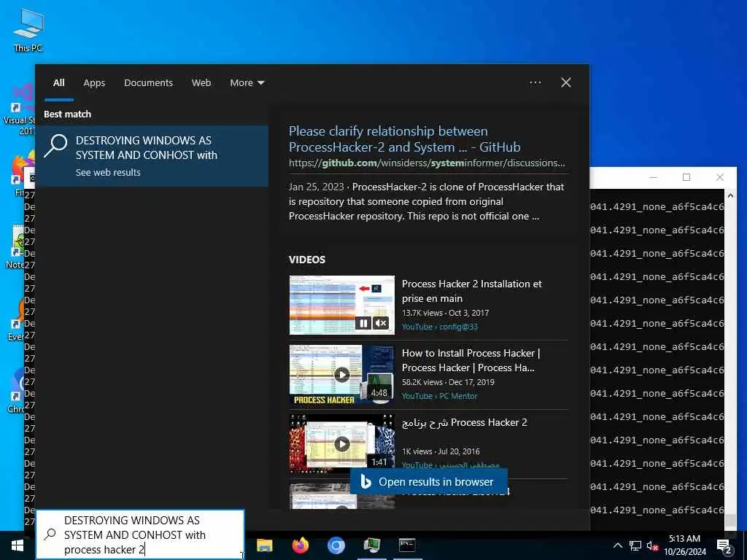Open the Process Hacker 2 Installation video thumbnail

(342, 305)
